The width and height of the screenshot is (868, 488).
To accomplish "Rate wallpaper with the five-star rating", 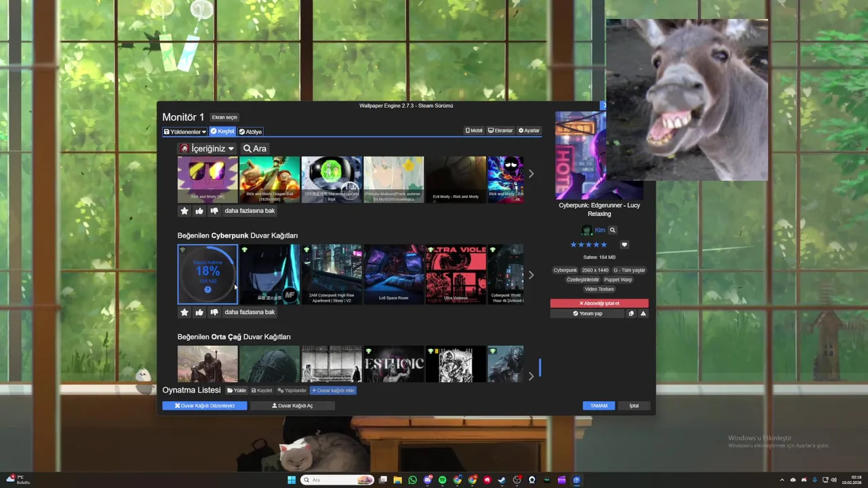I will [x=589, y=245].
